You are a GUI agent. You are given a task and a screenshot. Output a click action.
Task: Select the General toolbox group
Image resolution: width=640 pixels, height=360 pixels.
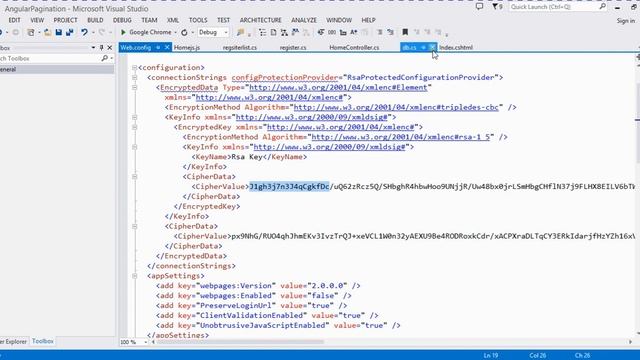coord(57,69)
